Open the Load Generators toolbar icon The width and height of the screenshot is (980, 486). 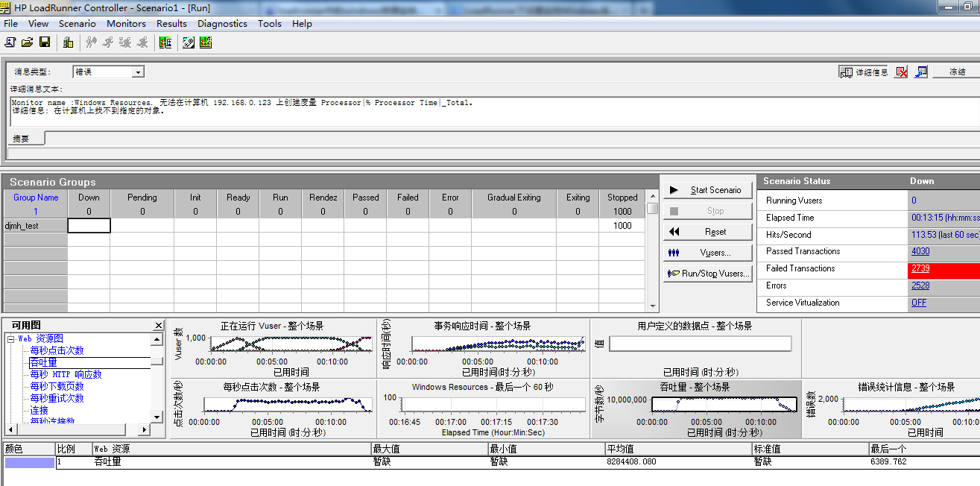(68, 42)
